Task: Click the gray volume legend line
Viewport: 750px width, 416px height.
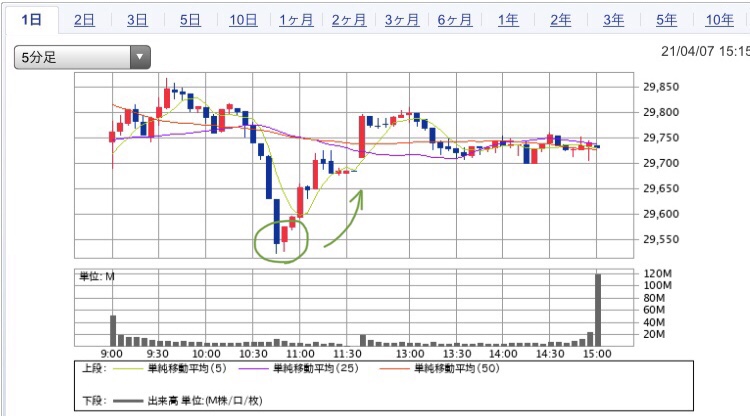Action: [x=128, y=401]
